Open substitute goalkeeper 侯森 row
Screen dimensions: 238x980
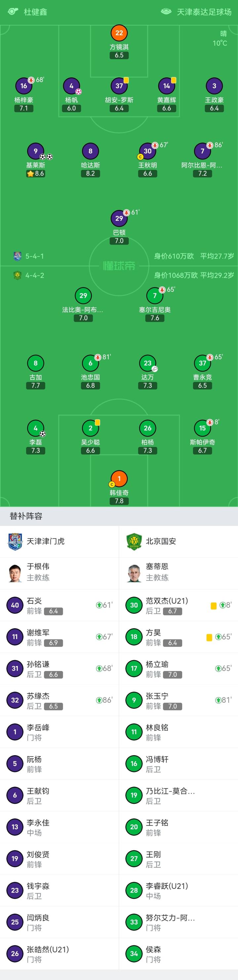click(x=178, y=954)
